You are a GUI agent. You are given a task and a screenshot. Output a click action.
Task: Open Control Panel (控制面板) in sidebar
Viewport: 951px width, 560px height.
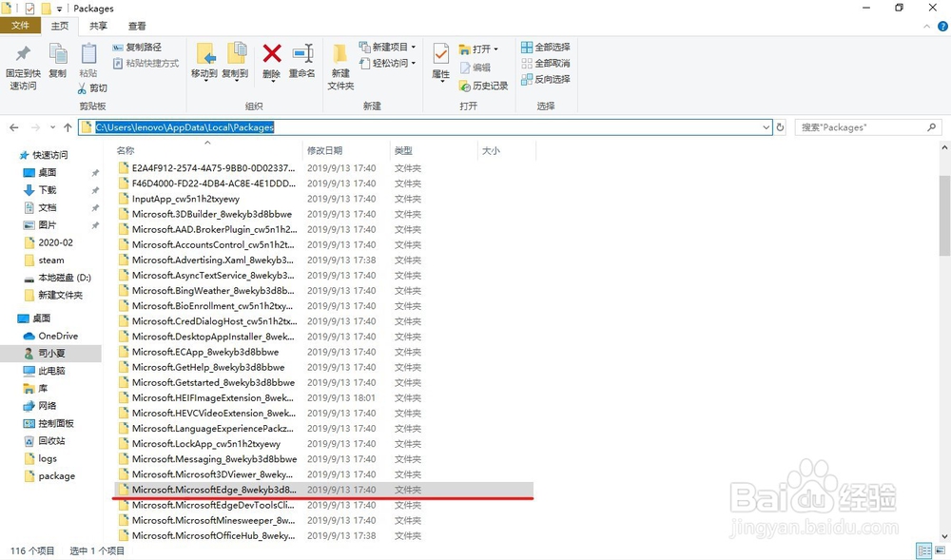[x=48, y=424]
